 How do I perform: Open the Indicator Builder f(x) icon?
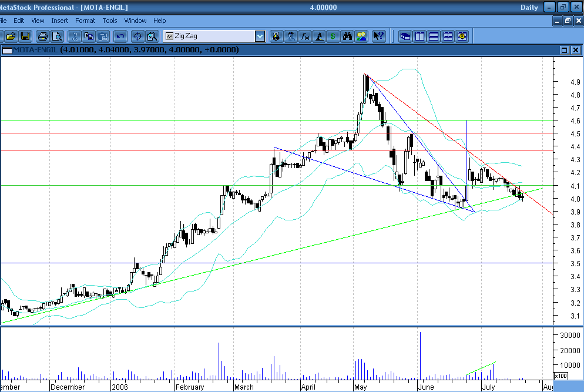(305, 36)
